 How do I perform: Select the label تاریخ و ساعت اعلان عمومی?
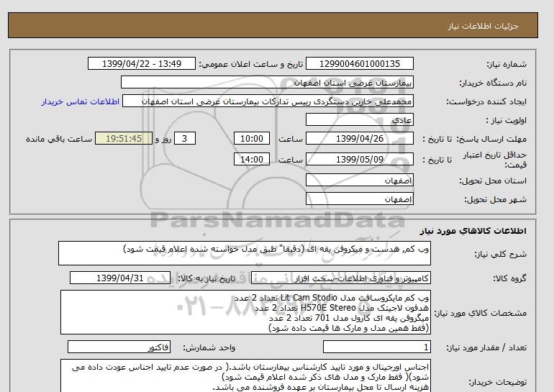click(251, 64)
